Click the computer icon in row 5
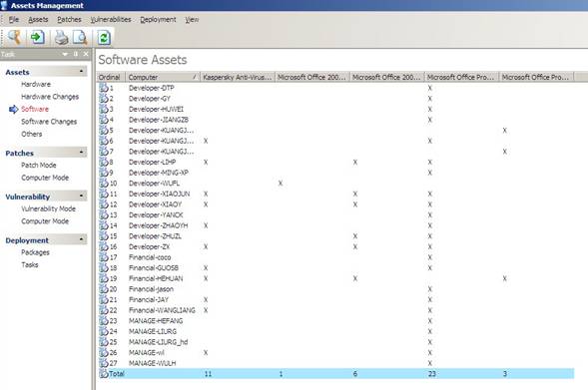The height and width of the screenshot is (390, 588). pyautogui.click(x=104, y=130)
